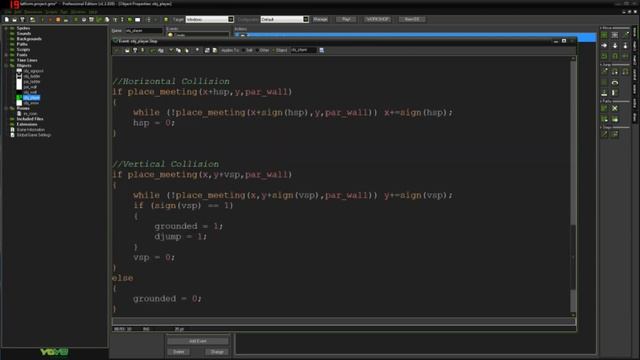Select the Reverse Vertical action icon
This screenshot has height=360, width=640.
615,56
